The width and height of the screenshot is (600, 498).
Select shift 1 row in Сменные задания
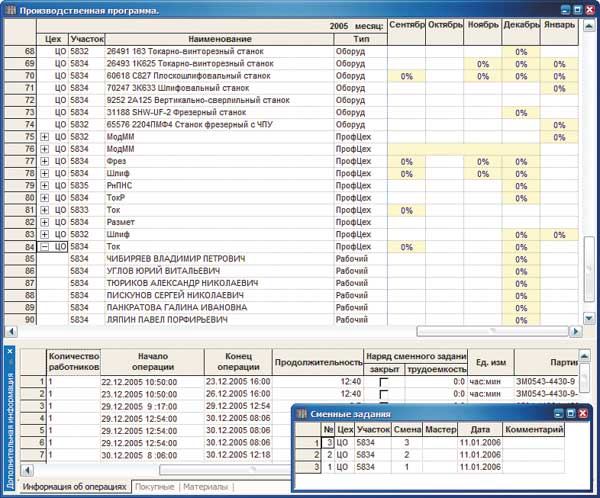click(x=430, y=467)
